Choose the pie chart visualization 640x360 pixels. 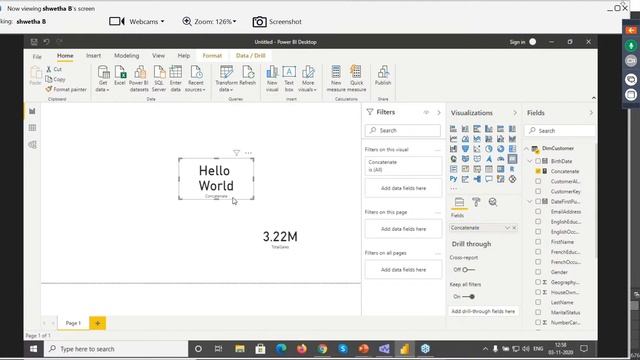pyautogui.click(x=489, y=149)
